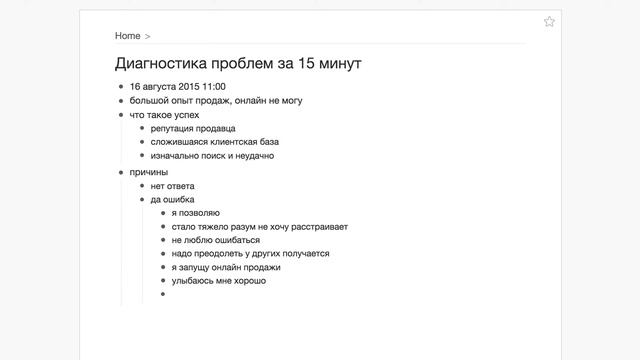Select the bullet of '16 августа 2015 11:00'
640x360 pixels.
pos(121,87)
